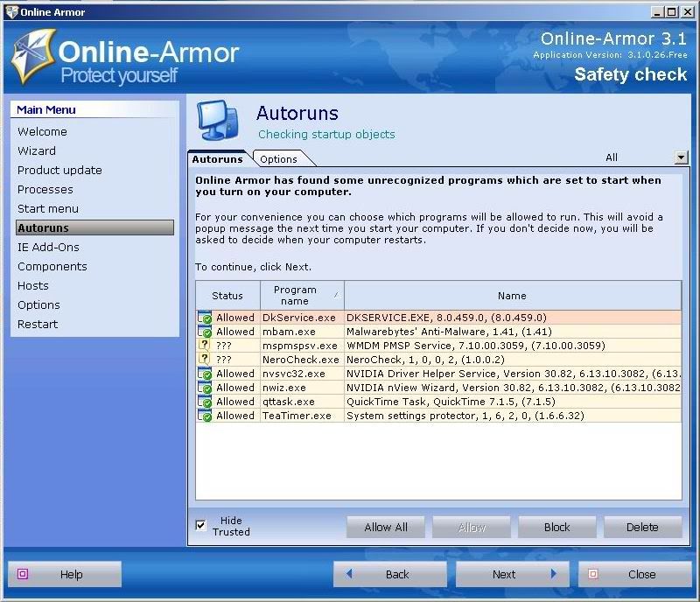Open Restart in the Main Menu
Image resolution: width=700 pixels, height=602 pixels.
point(38,325)
